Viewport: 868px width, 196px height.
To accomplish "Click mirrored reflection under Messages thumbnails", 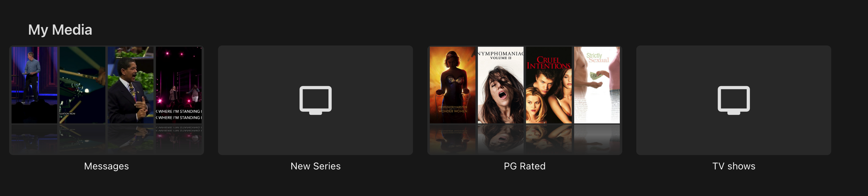I will [x=107, y=139].
